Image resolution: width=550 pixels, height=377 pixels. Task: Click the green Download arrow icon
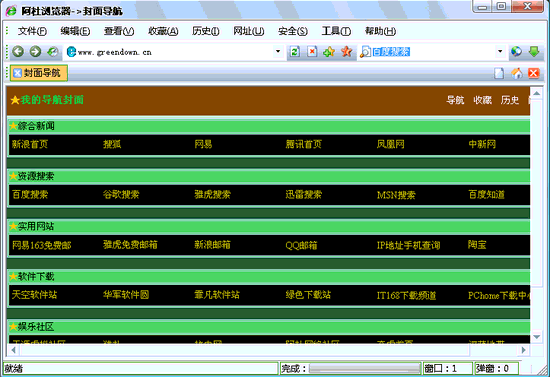point(534,52)
